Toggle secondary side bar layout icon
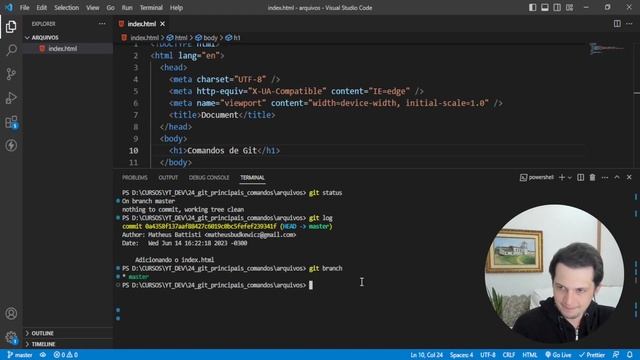Image resolution: width=640 pixels, height=360 pixels. (x=557, y=7)
